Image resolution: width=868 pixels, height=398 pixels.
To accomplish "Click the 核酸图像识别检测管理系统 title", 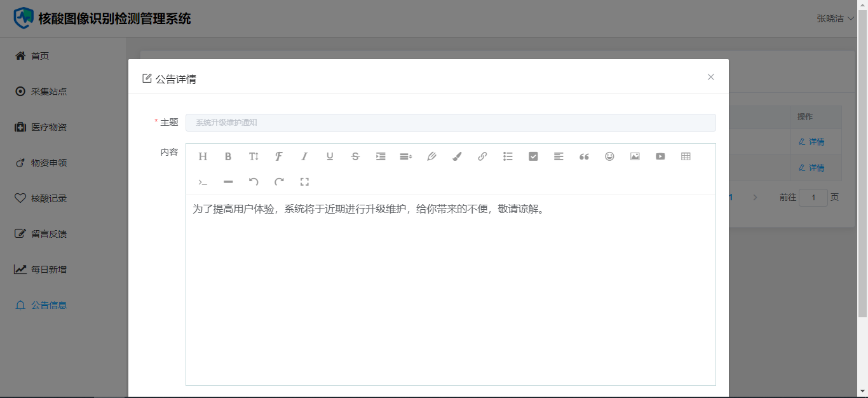I will click(114, 18).
